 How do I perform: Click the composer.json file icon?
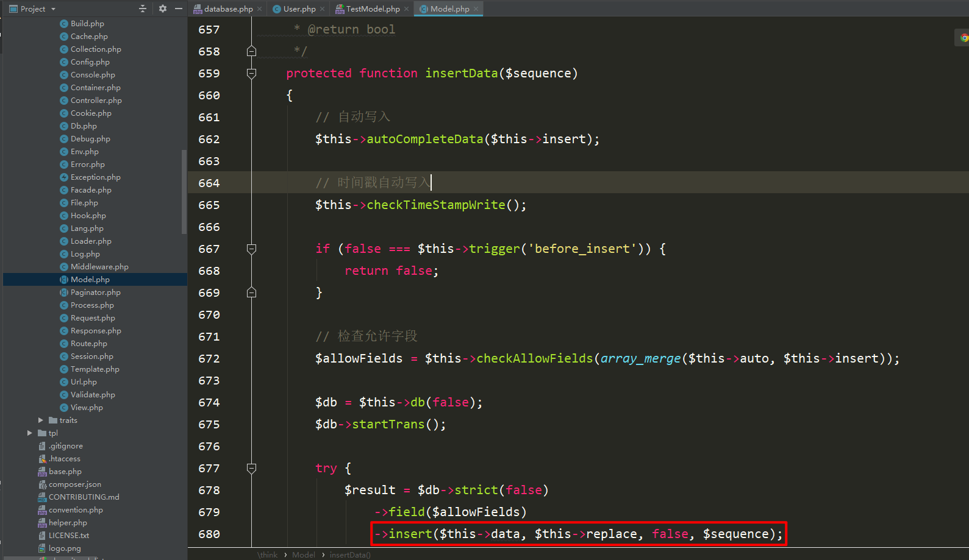pos(42,484)
